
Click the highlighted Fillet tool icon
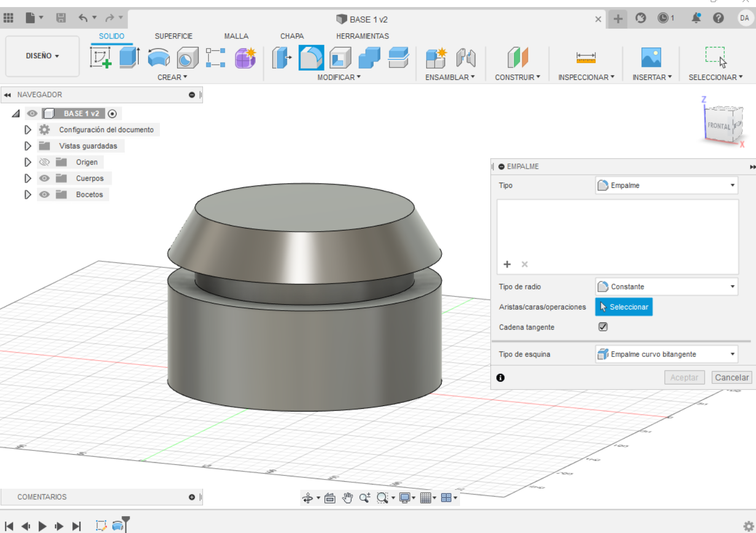coord(311,58)
